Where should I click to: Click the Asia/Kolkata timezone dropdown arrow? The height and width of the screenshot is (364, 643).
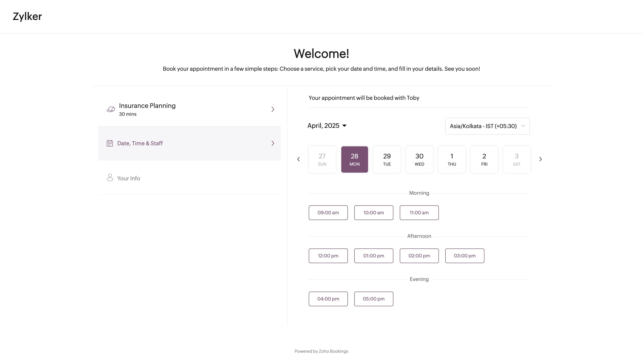(523, 126)
